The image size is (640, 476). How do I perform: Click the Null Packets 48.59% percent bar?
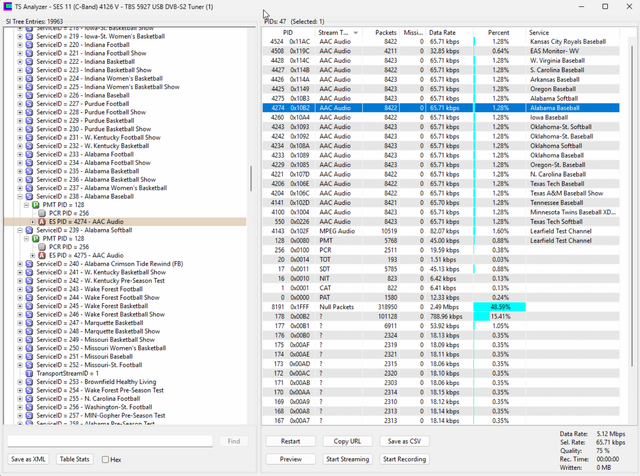(x=500, y=307)
